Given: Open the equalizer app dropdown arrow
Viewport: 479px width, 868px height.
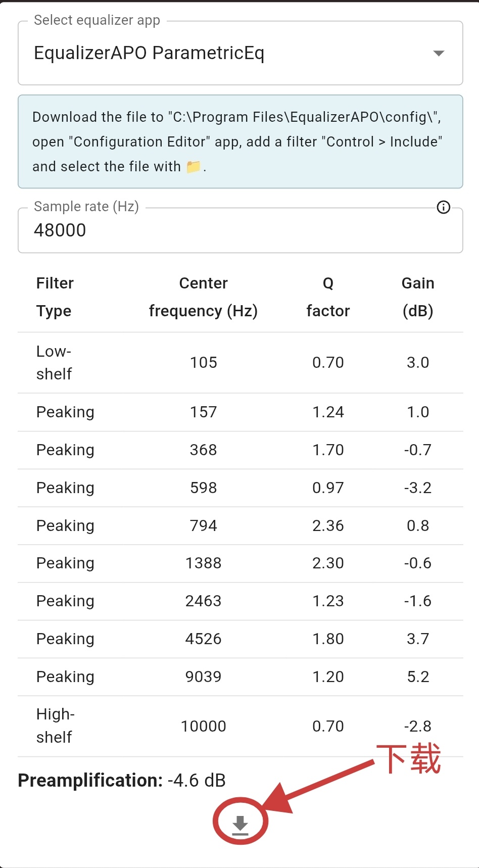Looking at the screenshot, I should 439,53.
